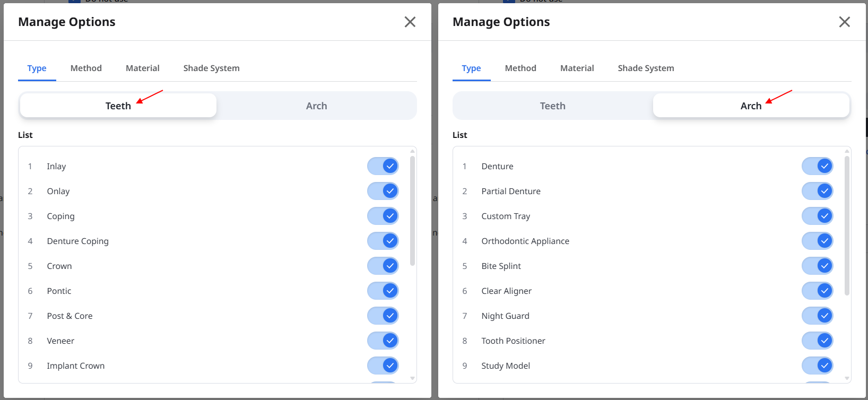Click the left list scrollbar down arrow
Image resolution: width=868 pixels, height=400 pixels.
click(x=413, y=378)
